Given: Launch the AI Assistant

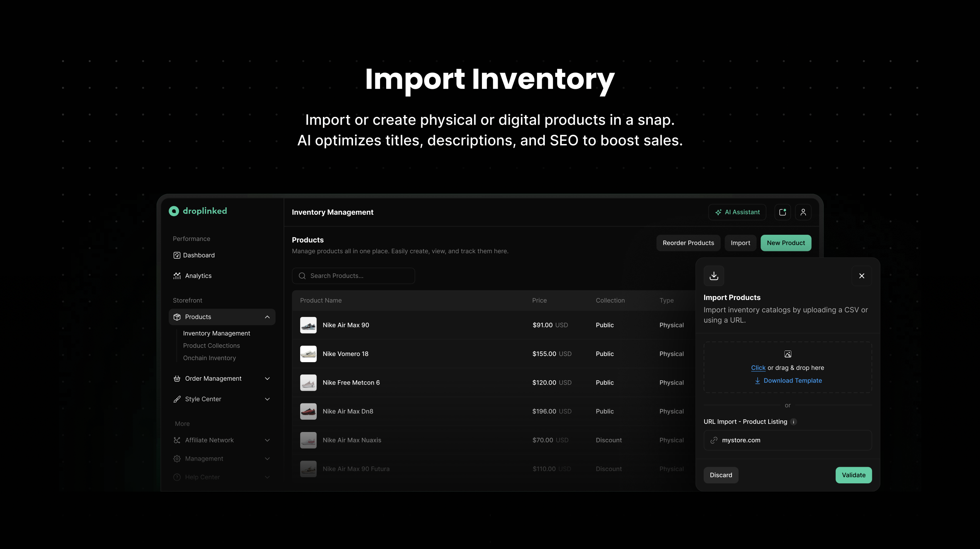Looking at the screenshot, I should click(x=737, y=212).
